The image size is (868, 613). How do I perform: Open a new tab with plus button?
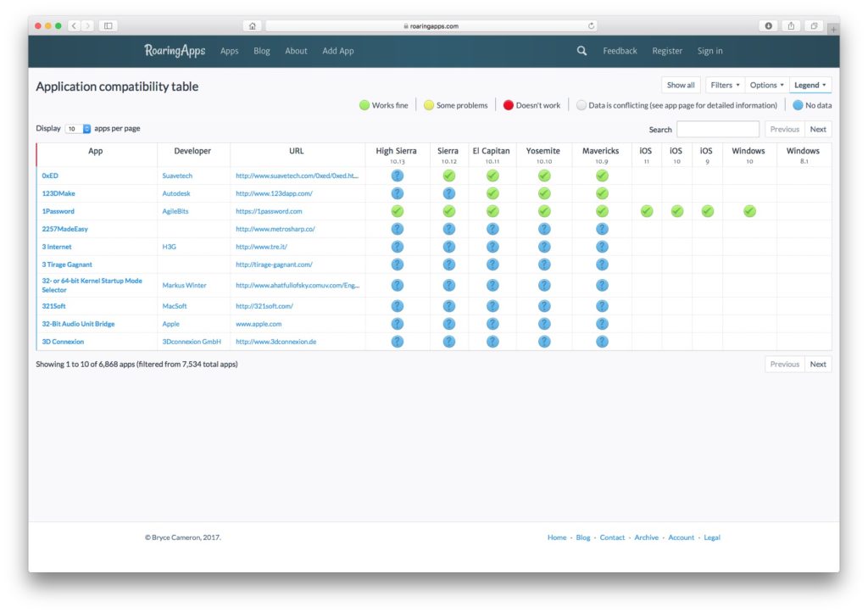833,29
